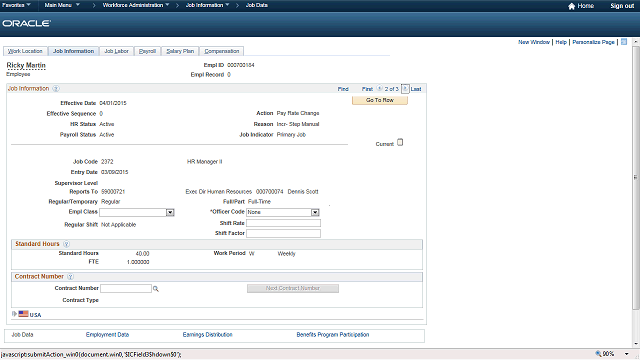The image size is (640, 360).
Task: Open the Main Menu dropdown
Action: pyautogui.click(x=62, y=5)
